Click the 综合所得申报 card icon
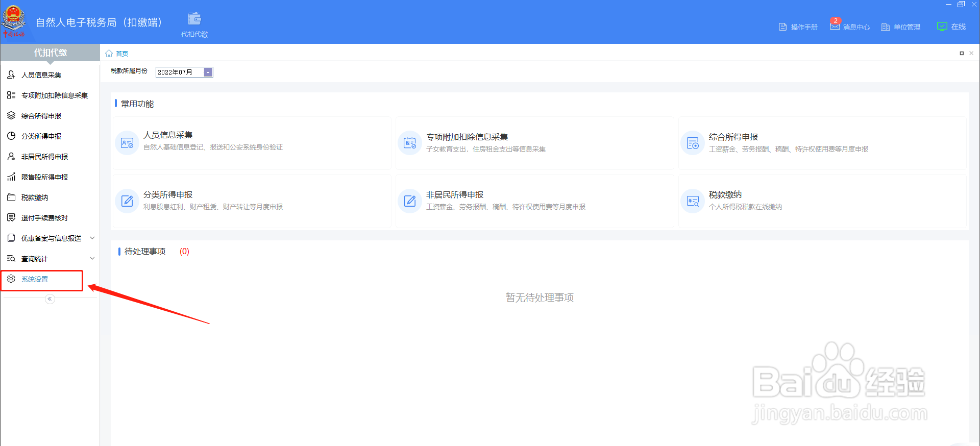The image size is (980, 446). (x=693, y=143)
